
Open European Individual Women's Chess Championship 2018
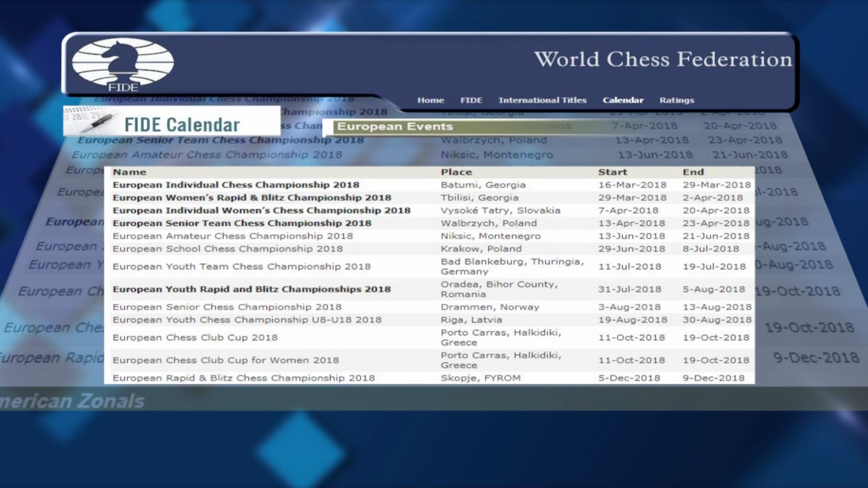point(261,211)
